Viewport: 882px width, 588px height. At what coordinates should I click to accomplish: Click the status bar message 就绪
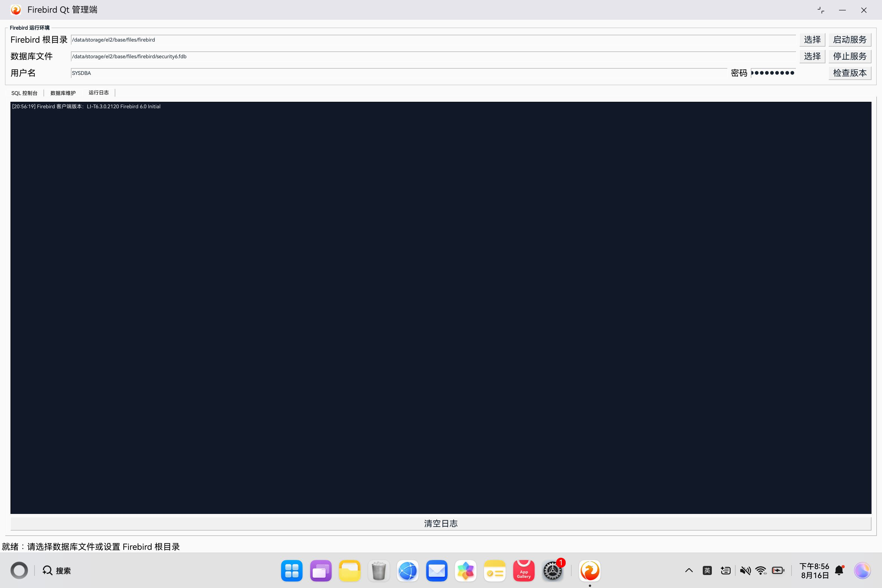91,547
